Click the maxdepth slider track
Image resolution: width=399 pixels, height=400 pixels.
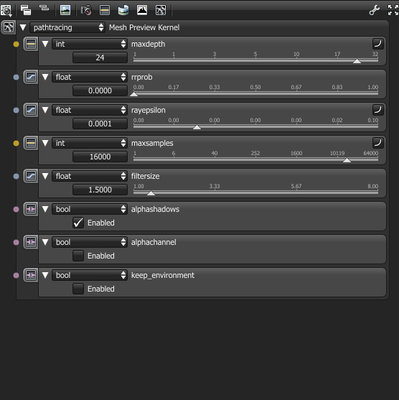pyautogui.click(x=255, y=61)
